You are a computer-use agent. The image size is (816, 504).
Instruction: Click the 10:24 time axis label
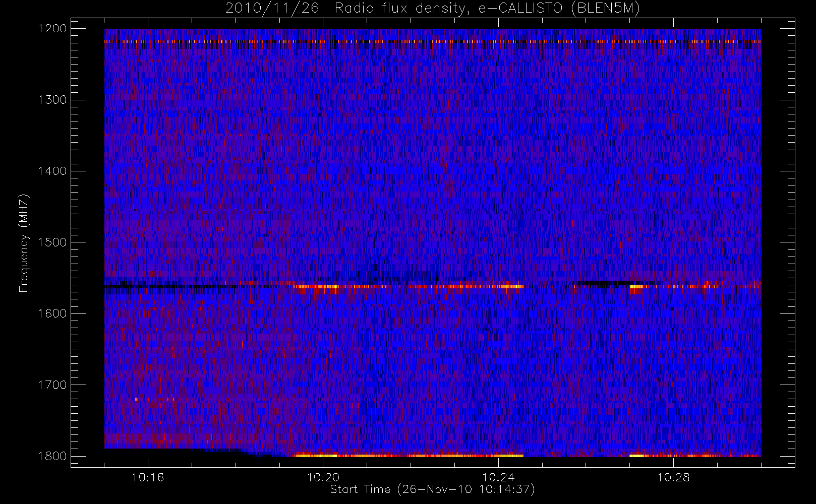(x=498, y=477)
